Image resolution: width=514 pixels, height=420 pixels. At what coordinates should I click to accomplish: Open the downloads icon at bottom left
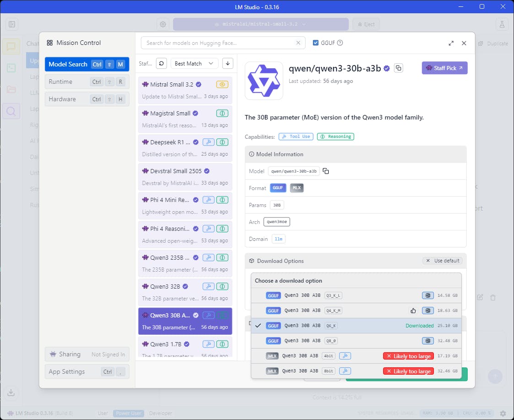pos(11,393)
